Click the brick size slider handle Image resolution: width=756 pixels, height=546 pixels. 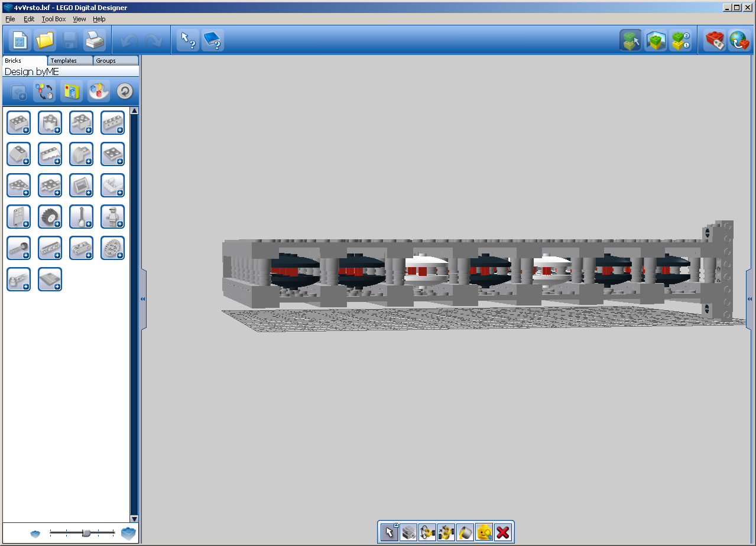click(x=86, y=533)
